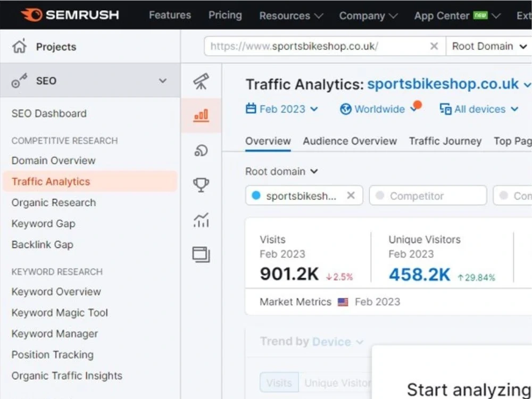This screenshot has width=532, height=399.
Task: Open SEO Dashboard in sidebar
Action: point(49,113)
